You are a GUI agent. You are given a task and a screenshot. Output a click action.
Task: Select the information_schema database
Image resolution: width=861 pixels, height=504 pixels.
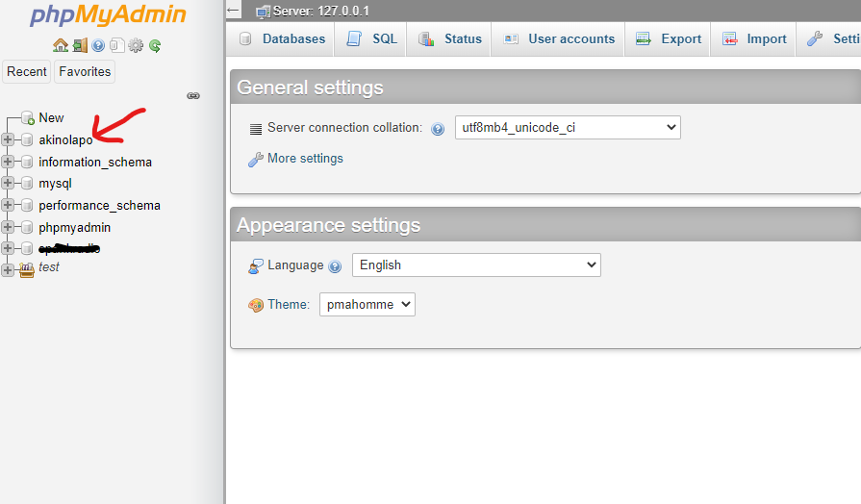95,162
